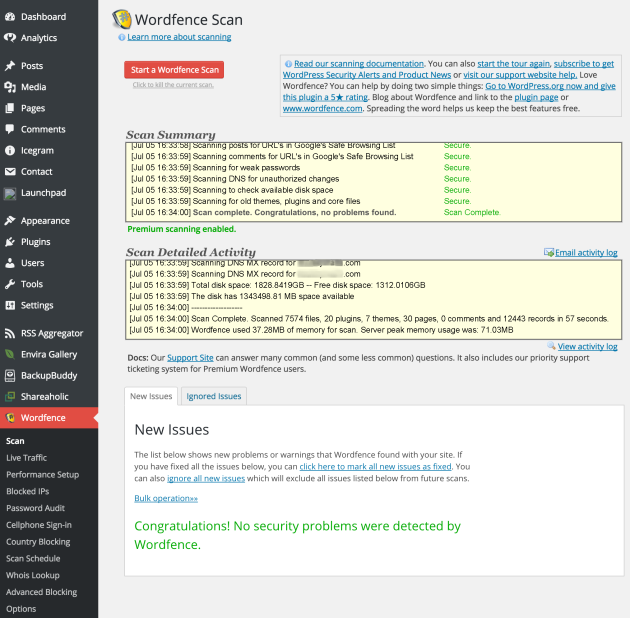Click the Contact envelope icon
The width and height of the screenshot is (630, 618).
click(10, 172)
